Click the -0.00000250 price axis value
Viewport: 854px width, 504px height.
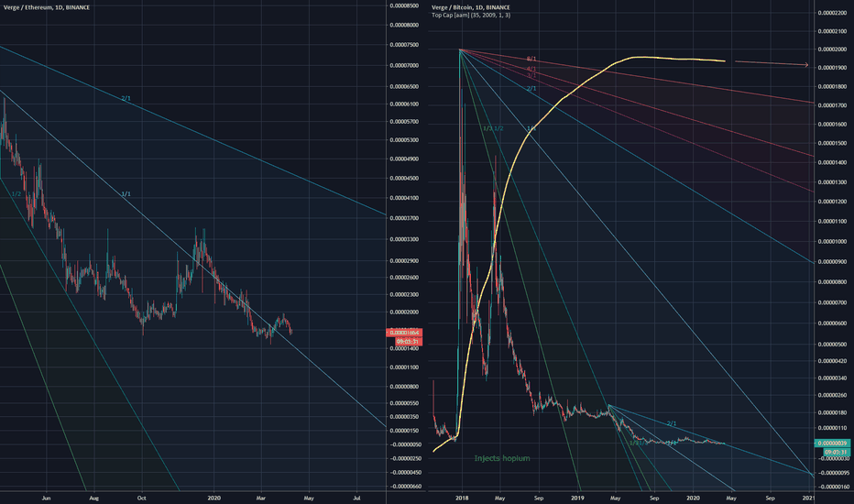point(405,459)
